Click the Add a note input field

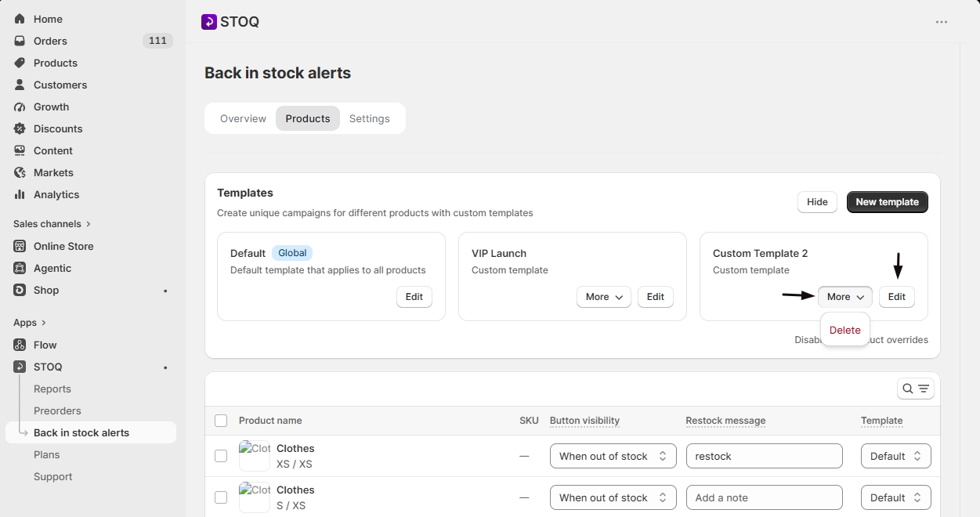(x=765, y=497)
